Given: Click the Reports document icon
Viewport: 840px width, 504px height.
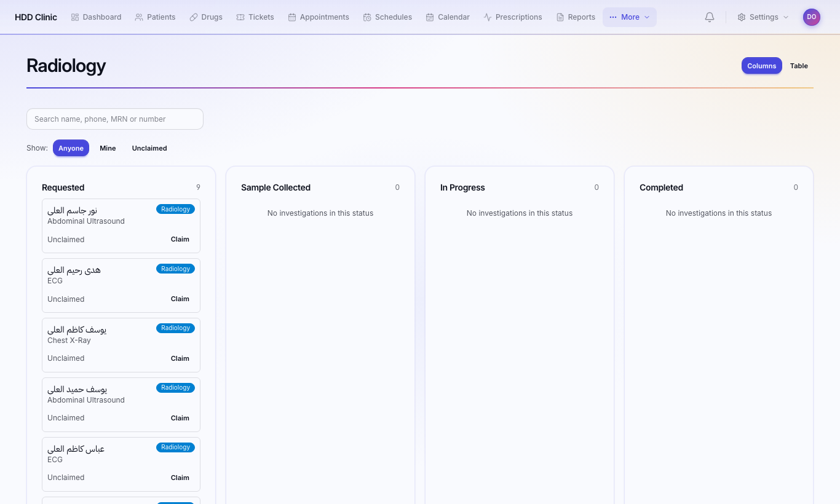Looking at the screenshot, I should (560, 17).
